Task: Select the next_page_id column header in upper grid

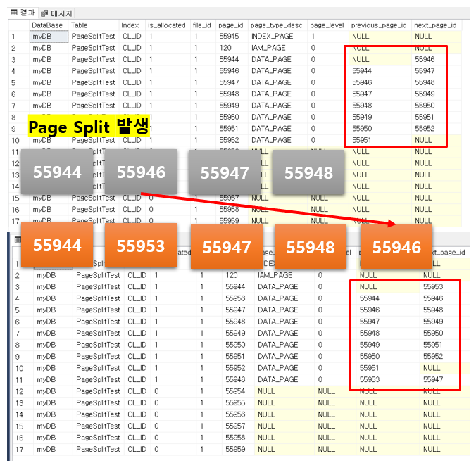Action: pos(437,25)
